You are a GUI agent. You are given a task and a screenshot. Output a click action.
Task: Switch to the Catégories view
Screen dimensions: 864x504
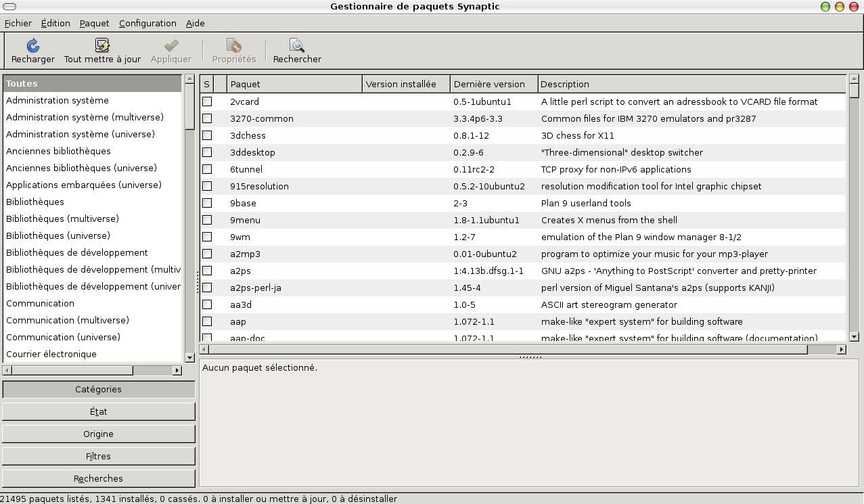tap(99, 389)
